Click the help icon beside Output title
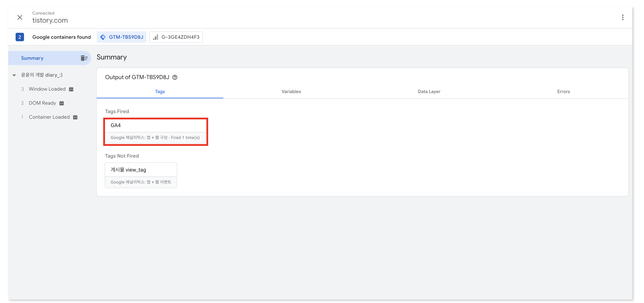Image resolution: width=644 pixels, height=303 pixels. 175,77
